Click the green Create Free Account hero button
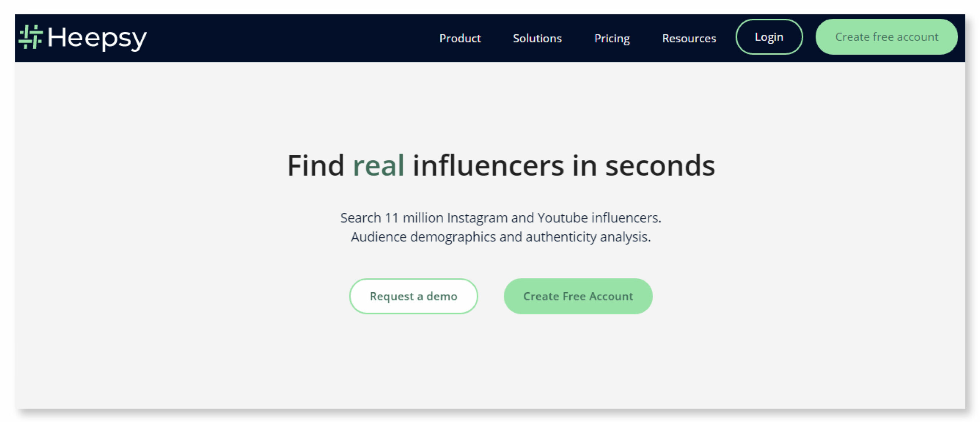980x422 pixels. click(578, 296)
